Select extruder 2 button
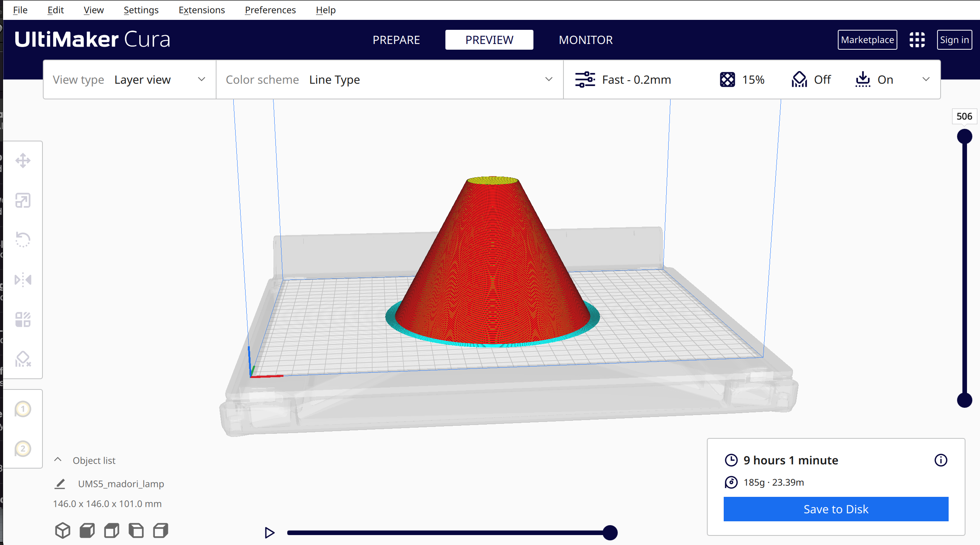The width and height of the screenshot is (980, 545). click(x=23, y=449)
